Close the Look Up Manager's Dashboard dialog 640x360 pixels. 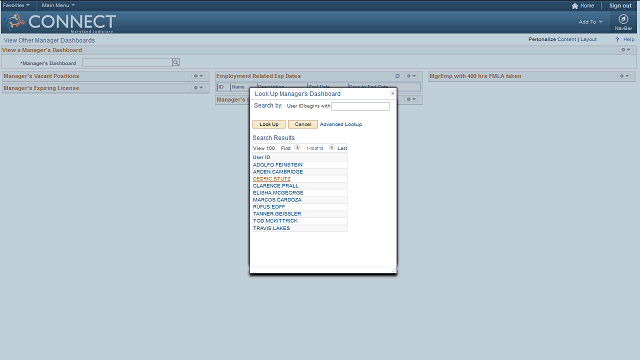tap(392, 93)
